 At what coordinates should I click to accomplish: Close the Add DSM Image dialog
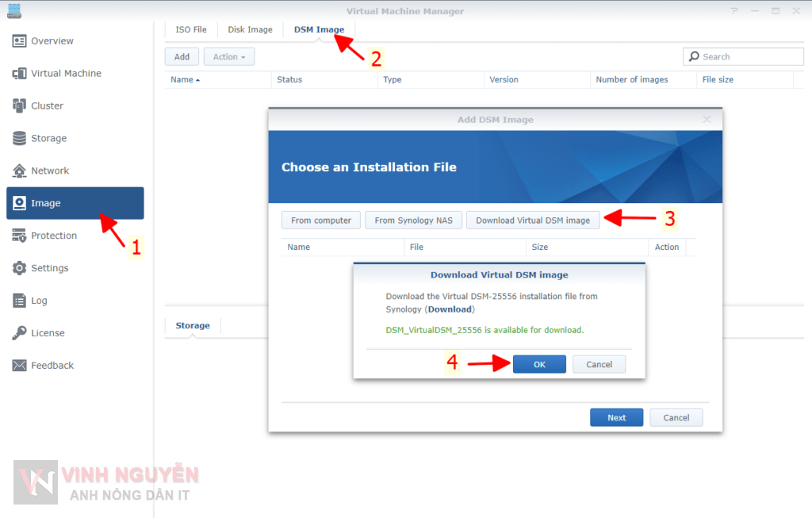pos(707,120)
